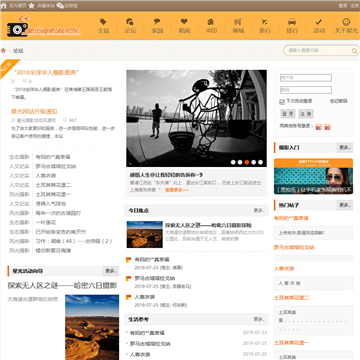Click the right third-party account login icon
This screenshot has width=360, height=360.
click(328, 127)
